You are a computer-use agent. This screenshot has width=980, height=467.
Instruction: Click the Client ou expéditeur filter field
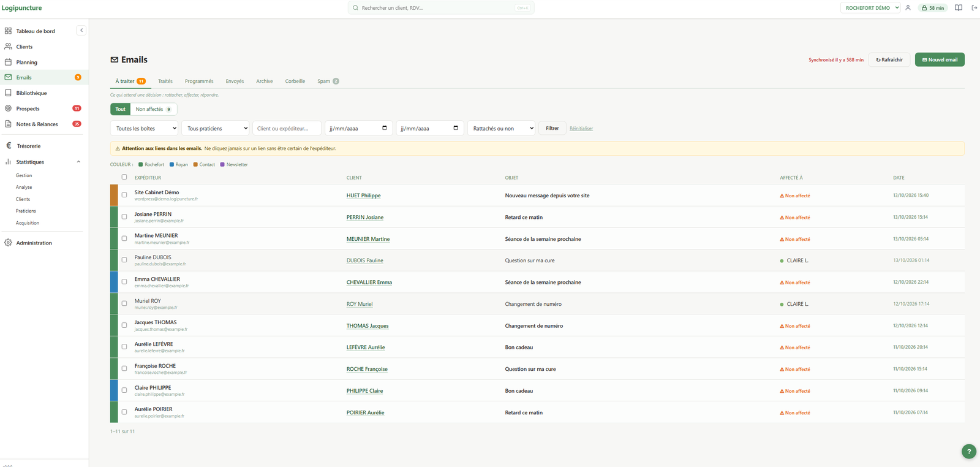pyautogui.click(x=287, y=128)
